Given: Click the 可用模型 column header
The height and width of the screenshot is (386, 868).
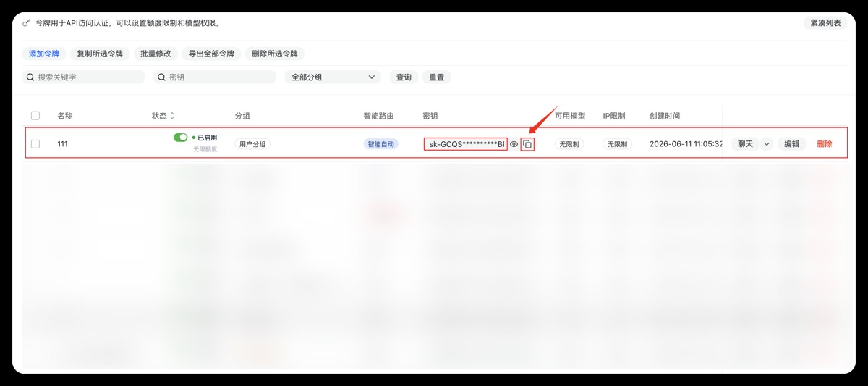Looking at the screenshot, I should tap(570, 116).
